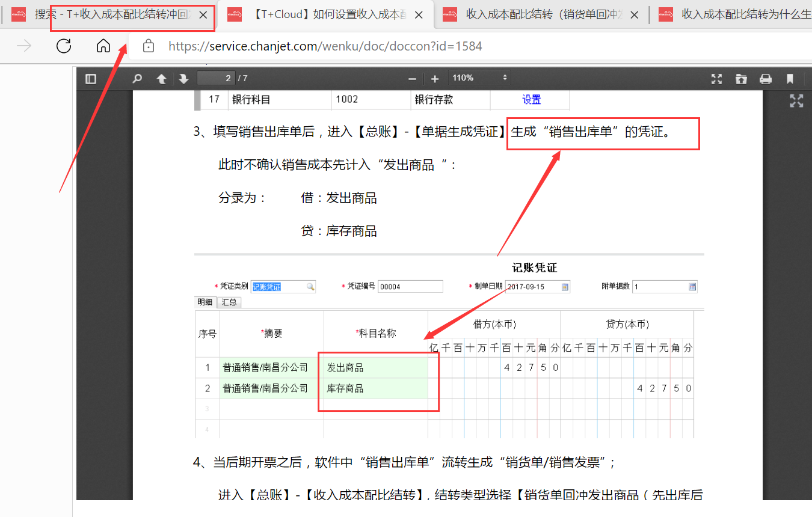Click the 记账凭证 title
The image size is (812, 517).
pos(535,268)
